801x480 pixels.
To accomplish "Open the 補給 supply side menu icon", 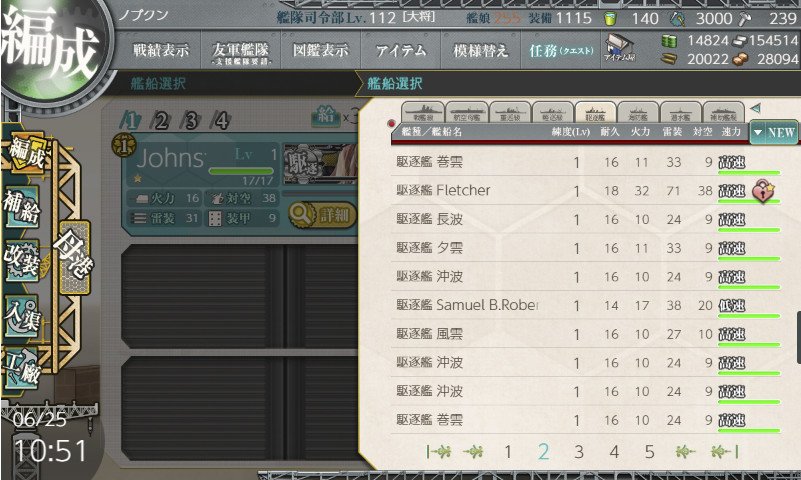I will 21,207.
